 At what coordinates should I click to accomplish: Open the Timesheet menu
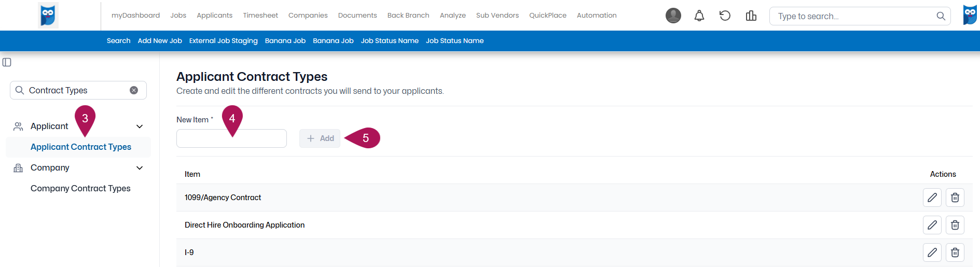[260, 16]
